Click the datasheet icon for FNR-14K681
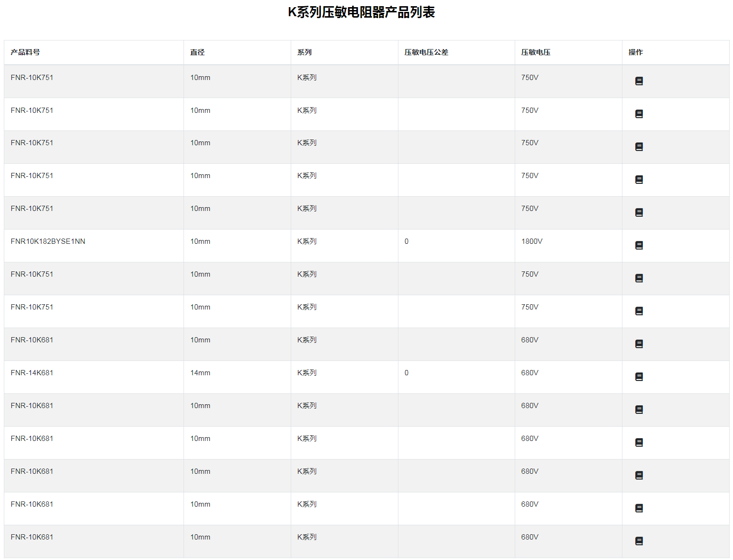Screen dimensions: 733x560 [639, 377]
